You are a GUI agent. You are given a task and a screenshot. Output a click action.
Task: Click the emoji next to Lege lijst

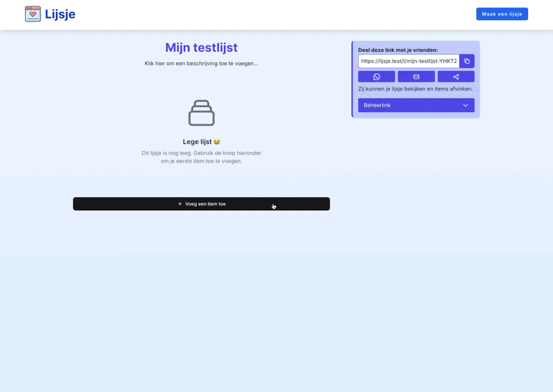pyautogui.click(x=216, y=142)
